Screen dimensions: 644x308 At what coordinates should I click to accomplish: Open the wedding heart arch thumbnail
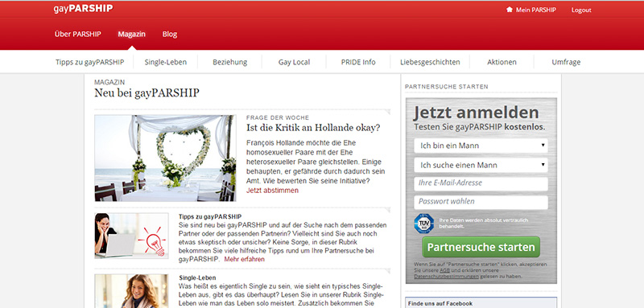pos(165,158)
